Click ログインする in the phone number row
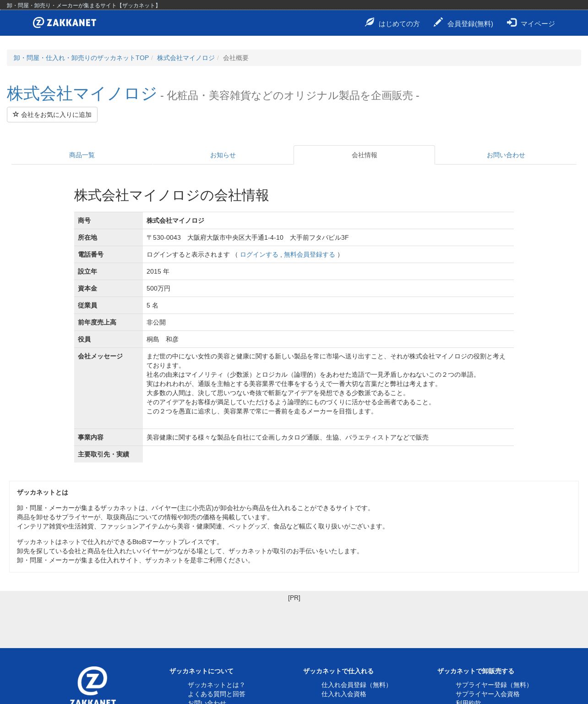Screen dimensions: 588x704 click(x=259, y=254)
